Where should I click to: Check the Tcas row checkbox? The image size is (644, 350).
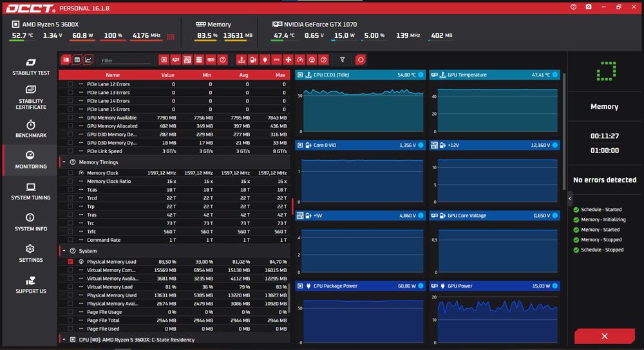71,190
